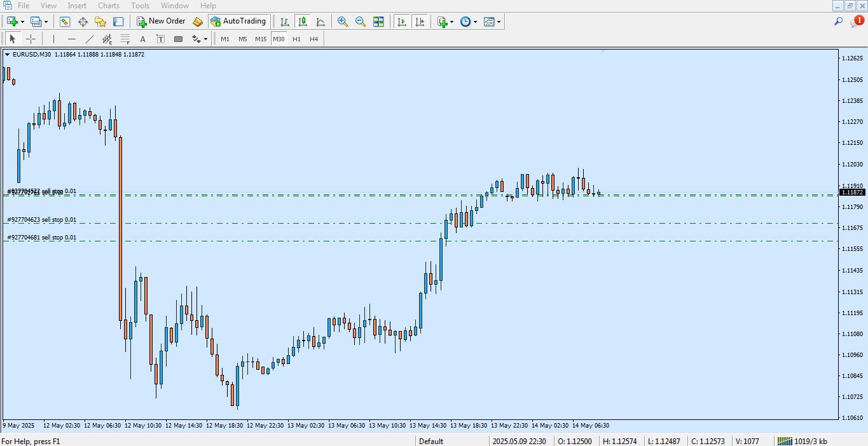Switch chart to candlesticks
868x446 pixels.
[x=303, y=22]
